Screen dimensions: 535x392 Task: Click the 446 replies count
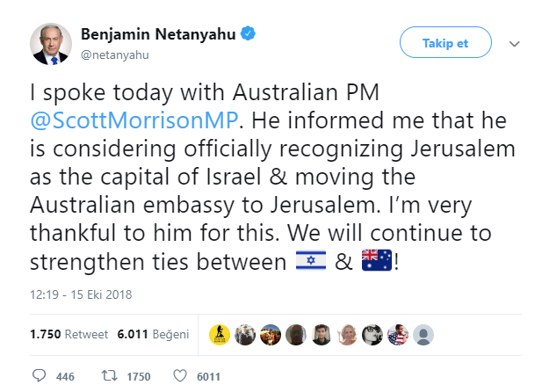[65, 377]
